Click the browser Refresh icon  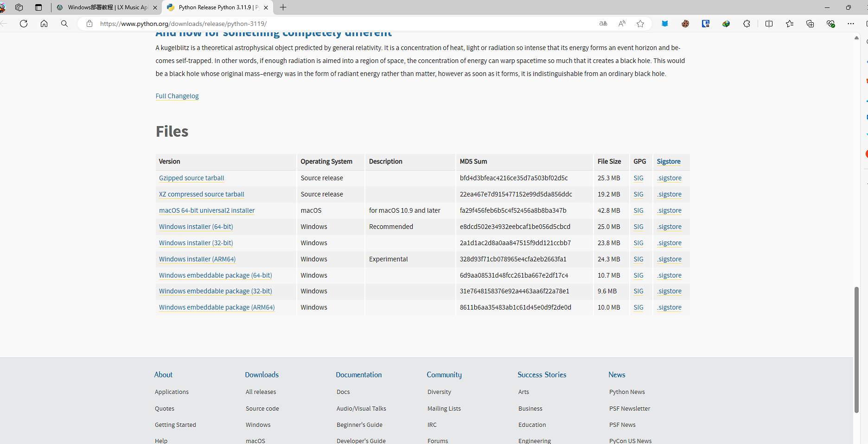24,24
